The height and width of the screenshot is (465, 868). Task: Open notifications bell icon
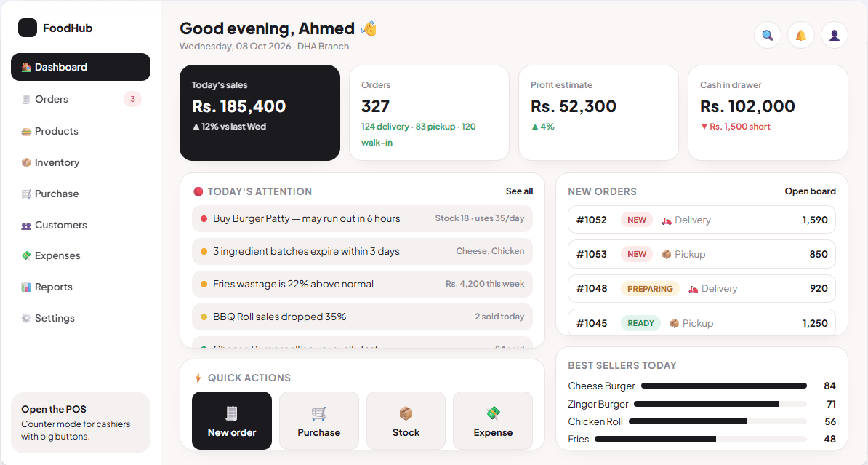click(x=800, y=36)
